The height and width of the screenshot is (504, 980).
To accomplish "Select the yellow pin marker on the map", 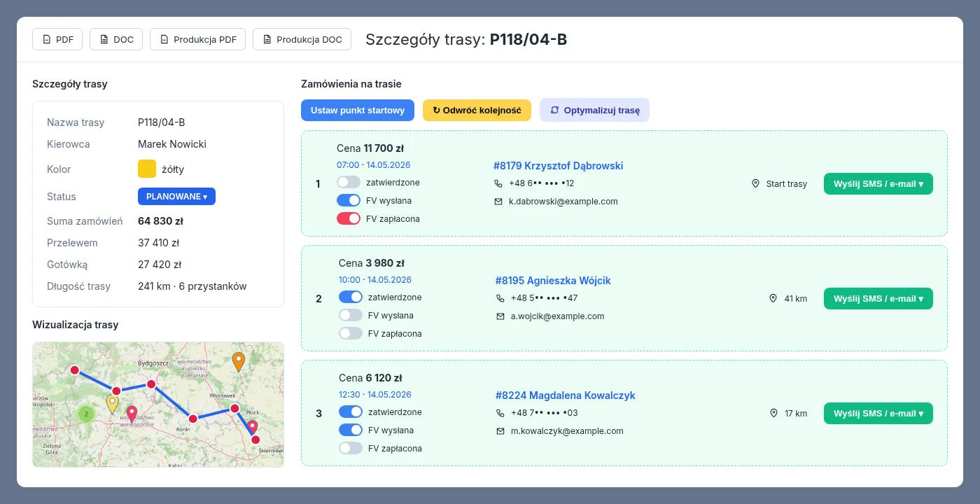I will coord(112,404).
